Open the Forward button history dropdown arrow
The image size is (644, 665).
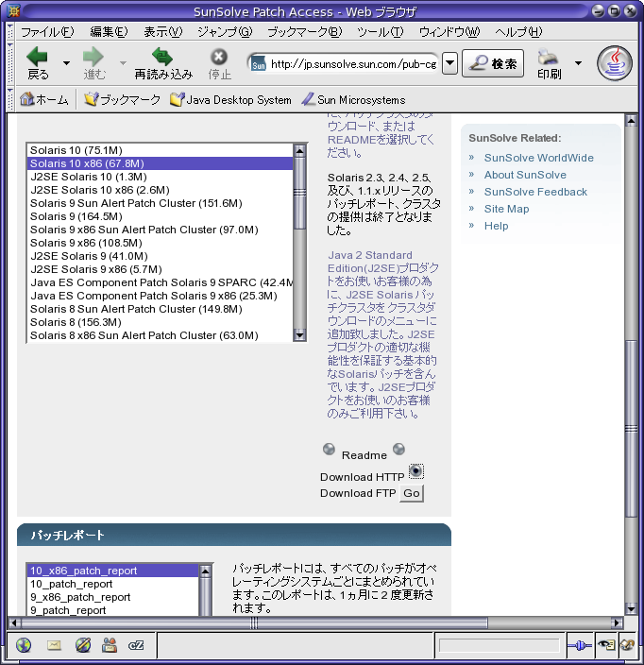pos(123,63)
